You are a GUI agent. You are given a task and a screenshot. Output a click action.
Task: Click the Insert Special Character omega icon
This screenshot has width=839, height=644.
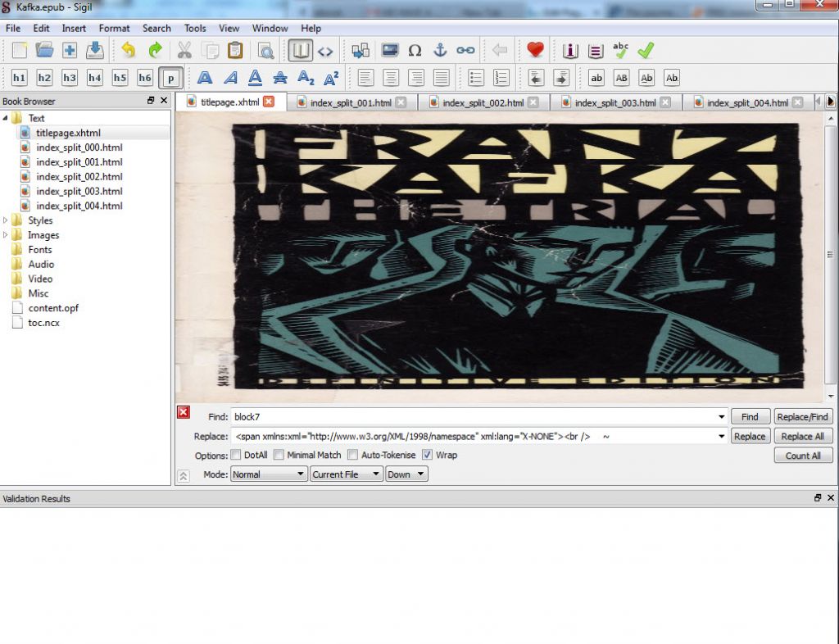[x=415, y=51]
